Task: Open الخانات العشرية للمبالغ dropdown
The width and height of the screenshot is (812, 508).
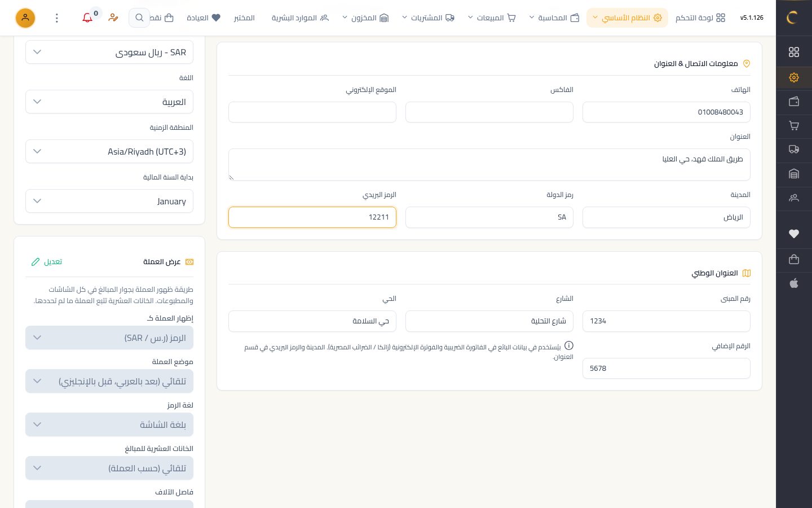Action: coord(109,468)
